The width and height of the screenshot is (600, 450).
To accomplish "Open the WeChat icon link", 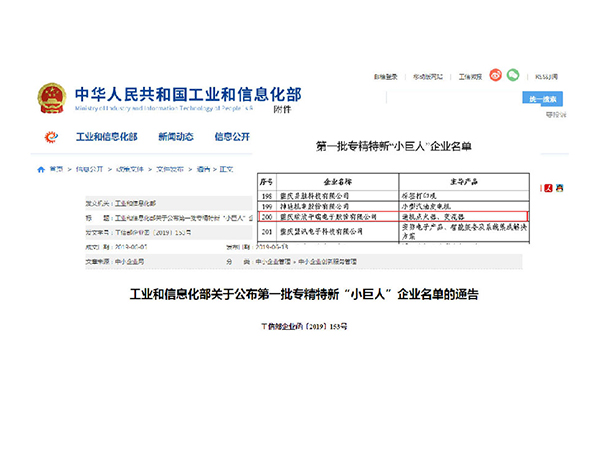I will 513,75.
